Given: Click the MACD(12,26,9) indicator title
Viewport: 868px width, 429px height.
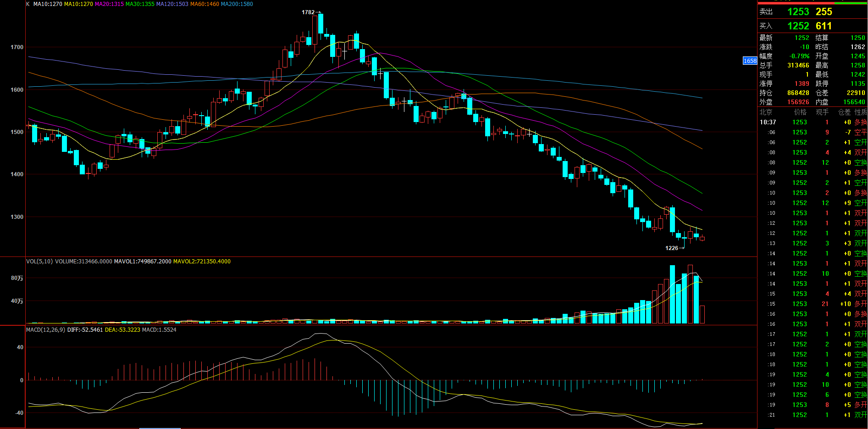Looking at the screenshot, I should click(x=46, y=330).
